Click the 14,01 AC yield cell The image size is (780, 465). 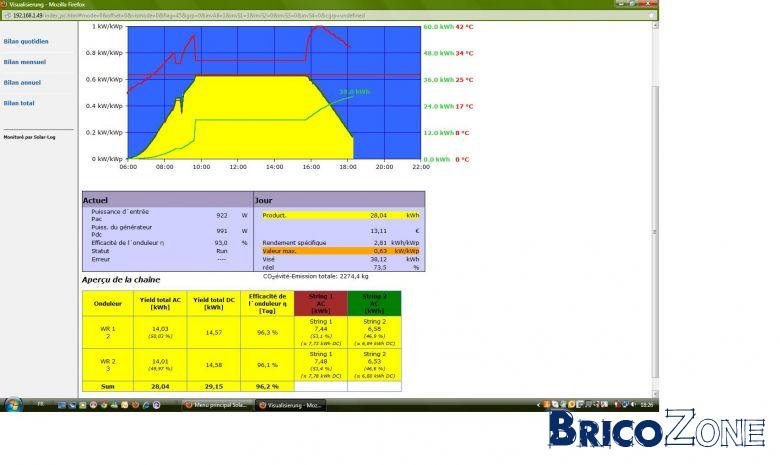pos(160,365)
